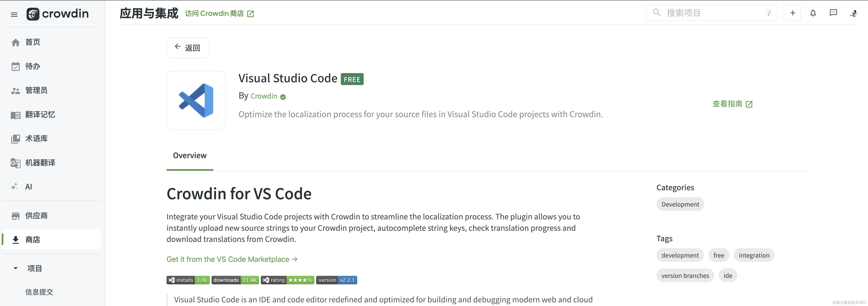
Task: Click the plus create button
Action: (792, 13)
